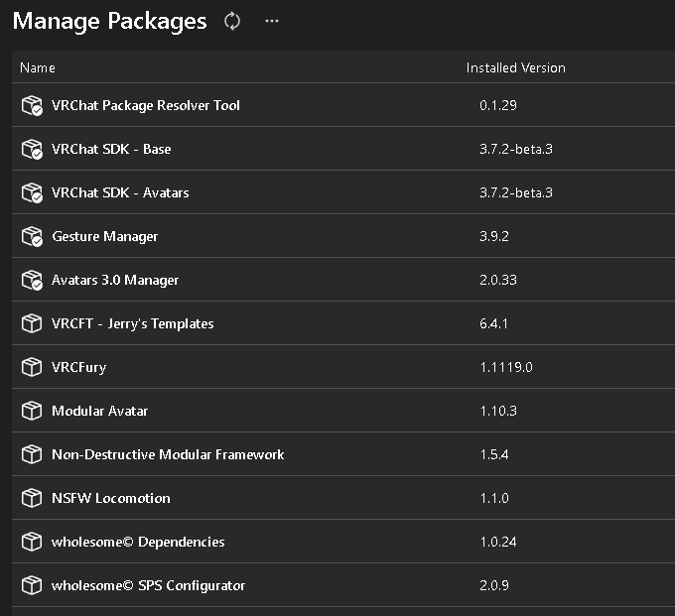675x616 pixels.
Task: Click the Manage Packages heading
Action: point(110,22)
